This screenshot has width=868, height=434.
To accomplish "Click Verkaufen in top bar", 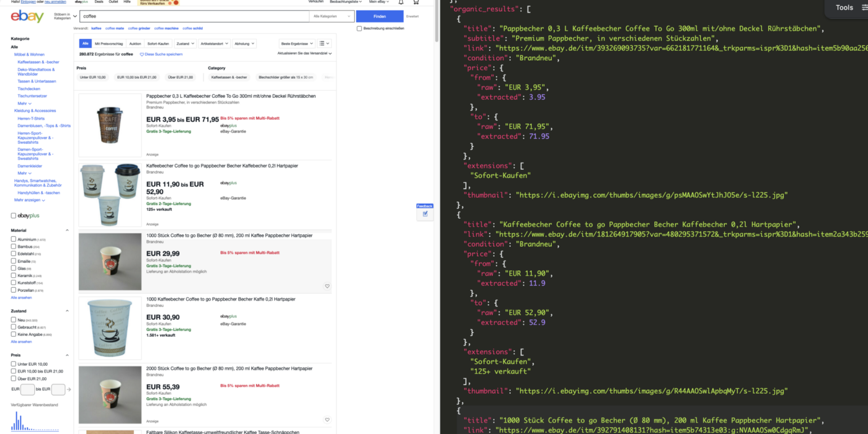I will 316,2.
